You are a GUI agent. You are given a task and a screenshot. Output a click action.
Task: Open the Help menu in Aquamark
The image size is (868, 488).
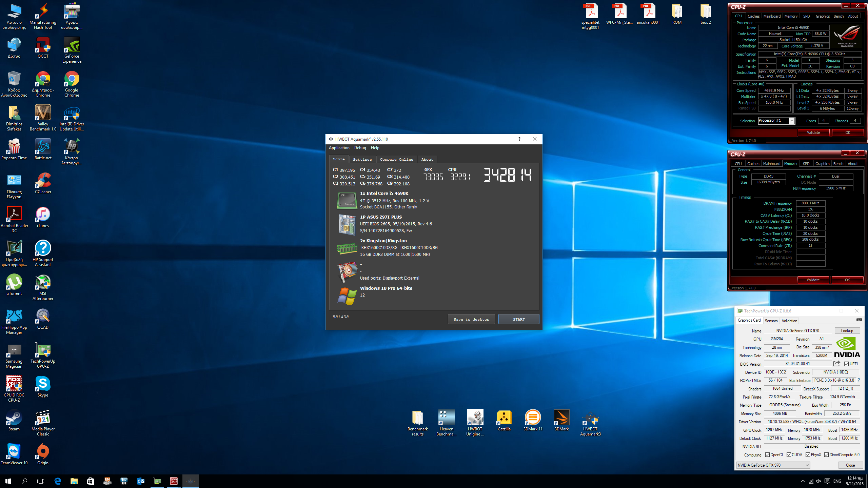click(375, 148)
